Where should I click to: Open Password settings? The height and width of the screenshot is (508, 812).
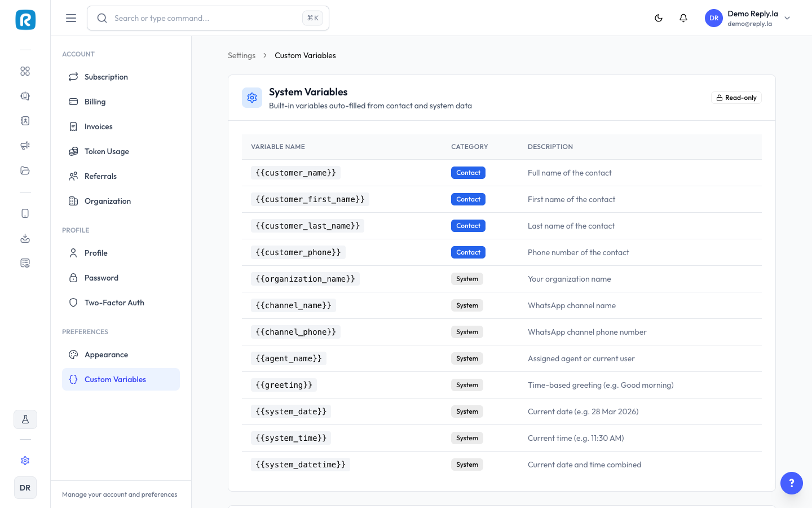click(121, 278)
